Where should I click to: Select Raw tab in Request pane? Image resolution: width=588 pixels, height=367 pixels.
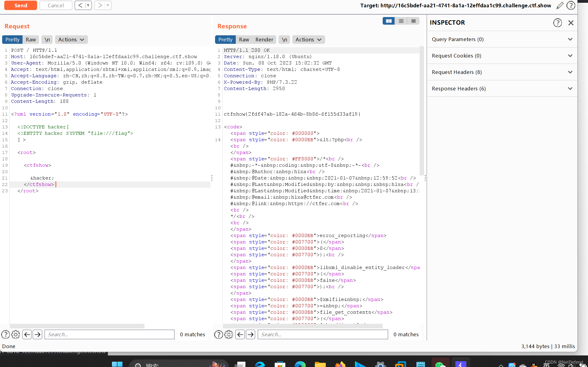[x=31, y=40]
